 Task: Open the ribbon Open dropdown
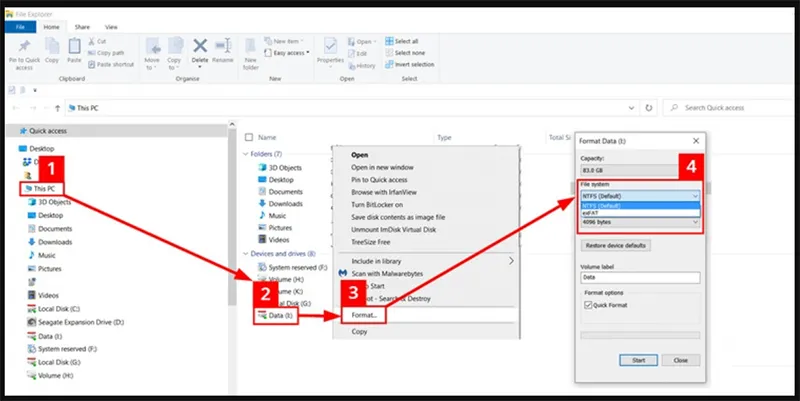362,41
